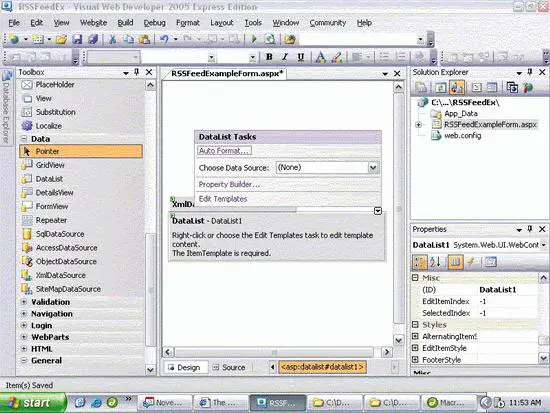550x413 pixels.
Task: Collapse the Misc properties category
Action: 415,278
